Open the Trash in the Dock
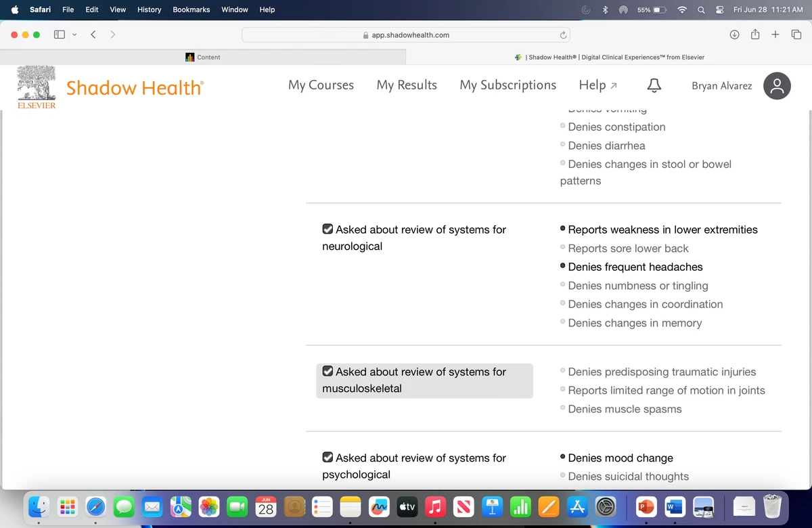The width and height of the screenshot is (812, 528). coord(772,506)
